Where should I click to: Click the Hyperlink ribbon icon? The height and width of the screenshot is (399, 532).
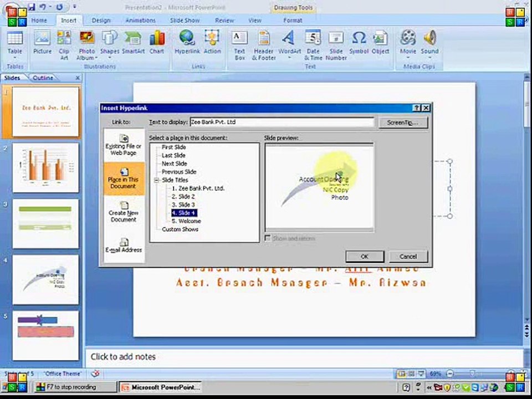[187, 38]
